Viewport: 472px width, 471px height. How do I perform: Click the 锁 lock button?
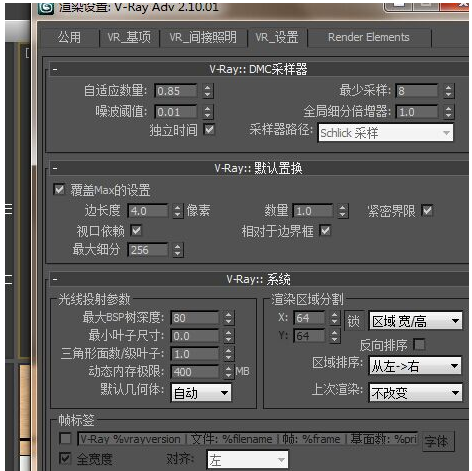point(354,321)
